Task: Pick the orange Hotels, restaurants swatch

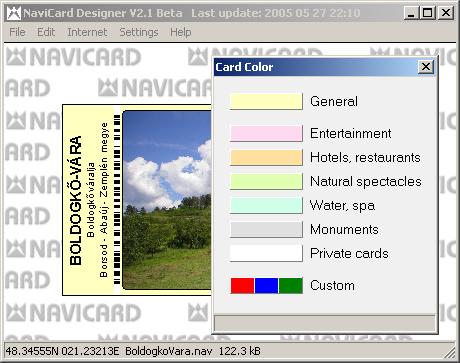Action: 266,157
